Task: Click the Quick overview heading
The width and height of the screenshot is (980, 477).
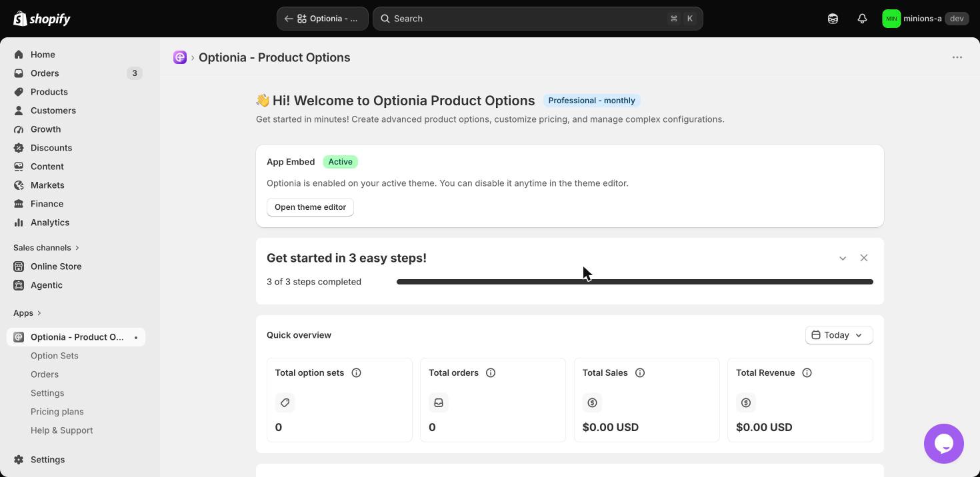Action: pos(299,335)
